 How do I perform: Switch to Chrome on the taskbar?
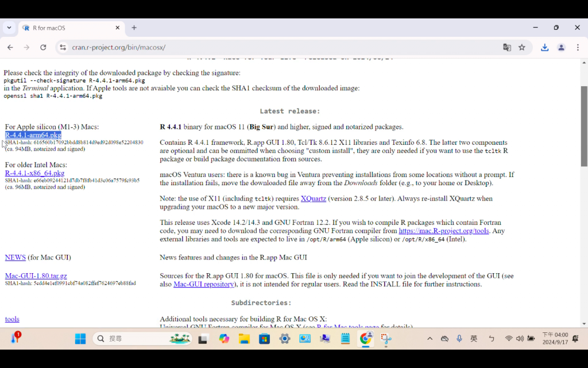366,339
